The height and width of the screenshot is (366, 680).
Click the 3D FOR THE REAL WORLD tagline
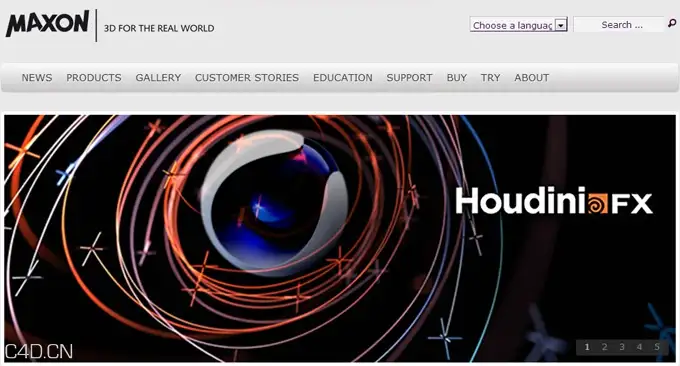point(159,28)
